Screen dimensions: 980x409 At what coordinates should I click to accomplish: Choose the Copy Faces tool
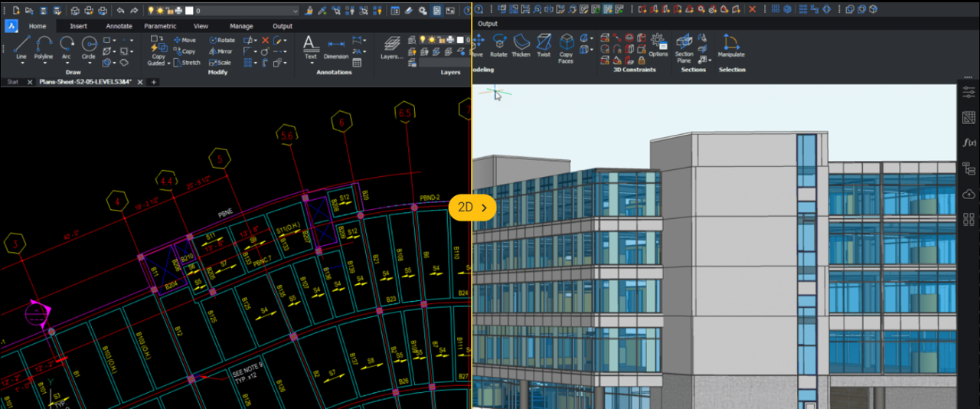coord(566,47)
